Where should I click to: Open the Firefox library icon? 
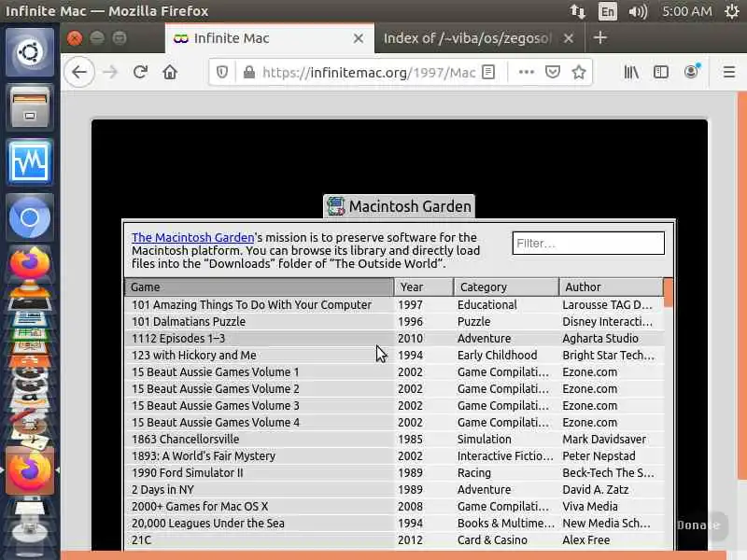(x=631, y=73)
